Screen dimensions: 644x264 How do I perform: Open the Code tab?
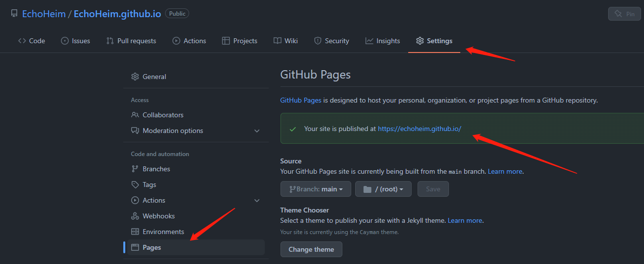[x=31, y=41]
